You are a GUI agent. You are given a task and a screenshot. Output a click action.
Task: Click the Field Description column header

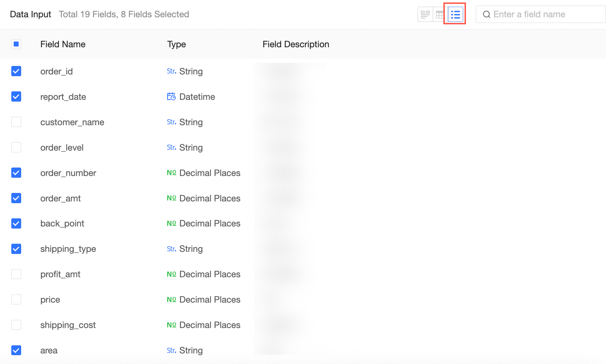tap(296, 44)
